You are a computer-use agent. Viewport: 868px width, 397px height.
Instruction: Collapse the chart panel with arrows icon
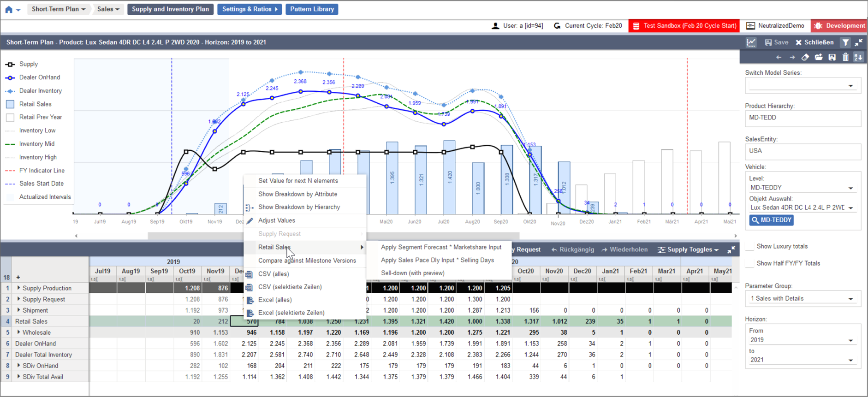(859, 42)
